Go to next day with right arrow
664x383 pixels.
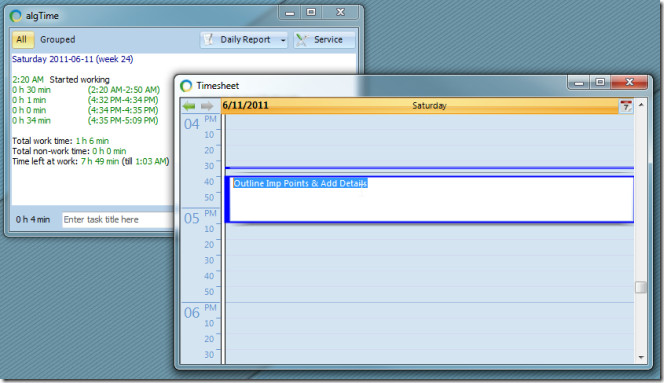click(207, 106)
